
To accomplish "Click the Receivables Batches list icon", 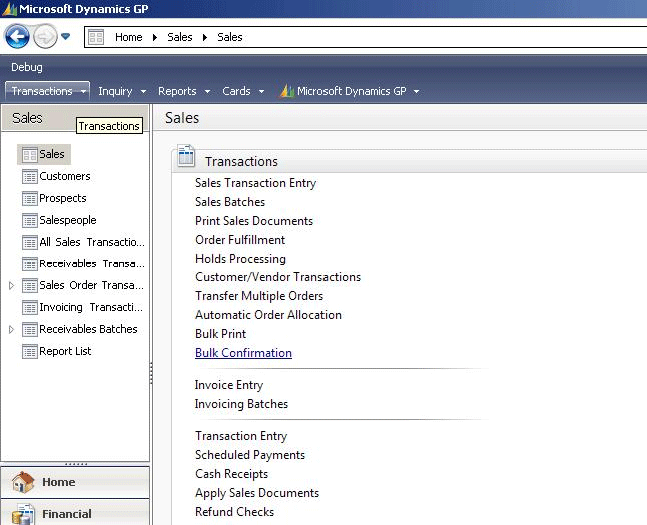I will [x=29, y=329].
